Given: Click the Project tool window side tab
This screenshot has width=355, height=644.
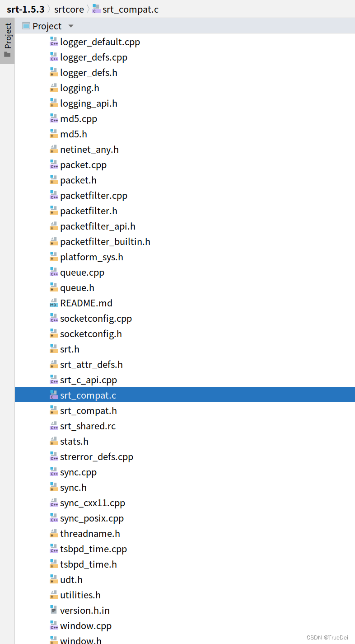Looking at the screenshot, I should tap(7, 41).
